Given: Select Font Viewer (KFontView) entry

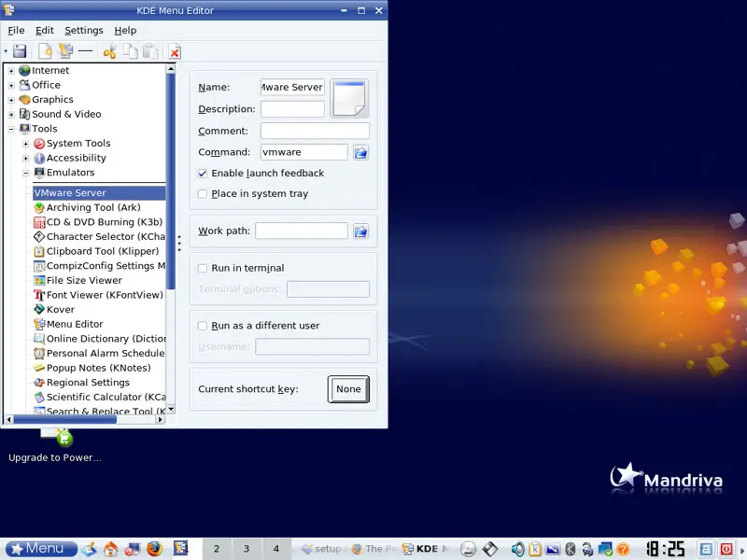Looking at the screenshot, I should coord(99,295).
